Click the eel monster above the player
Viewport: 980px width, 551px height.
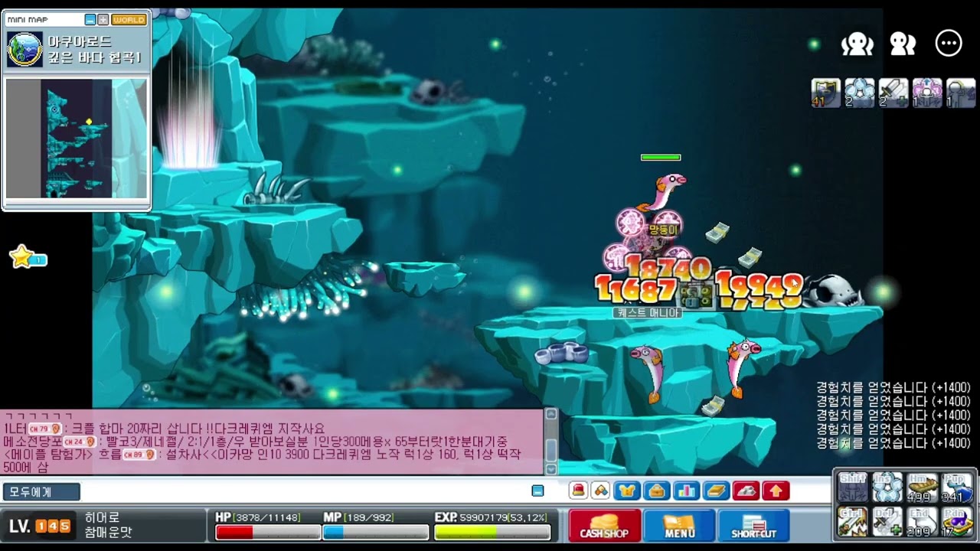click(x=661, y=191)
